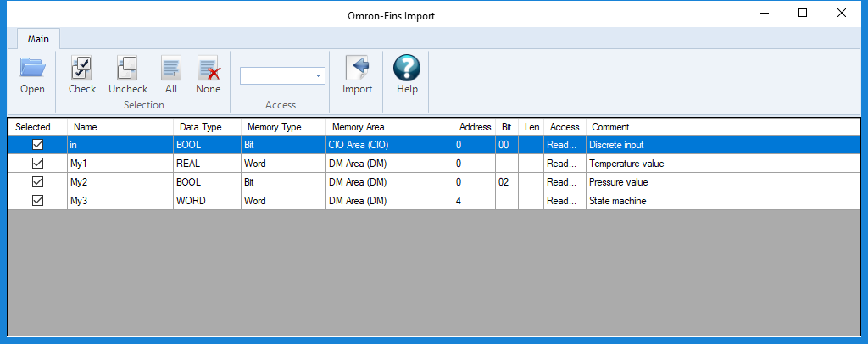868x344 pixels.
Task: Toggle the Selected checkbox for row My3
Action: pyautogui.click(x=37, y=201)
